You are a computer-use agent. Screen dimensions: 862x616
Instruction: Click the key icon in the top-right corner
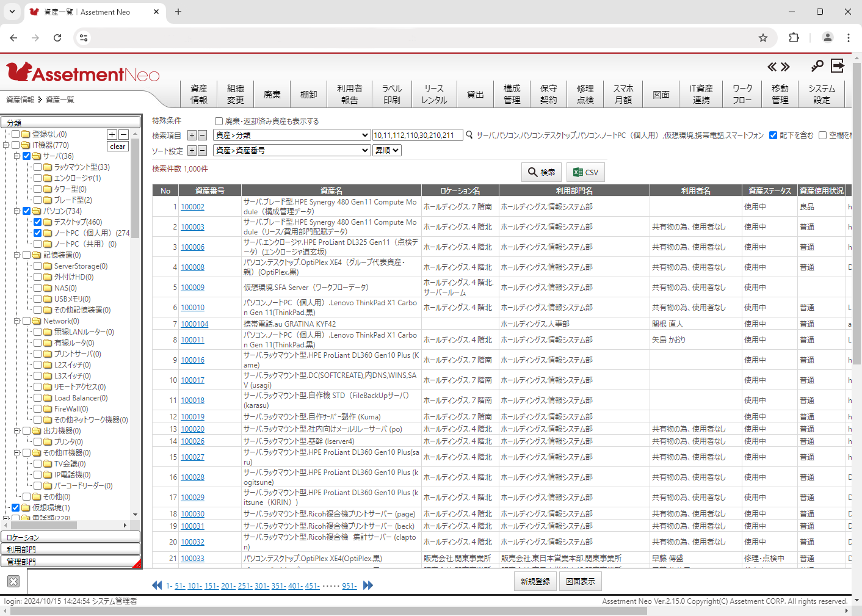tap(817, 65)
